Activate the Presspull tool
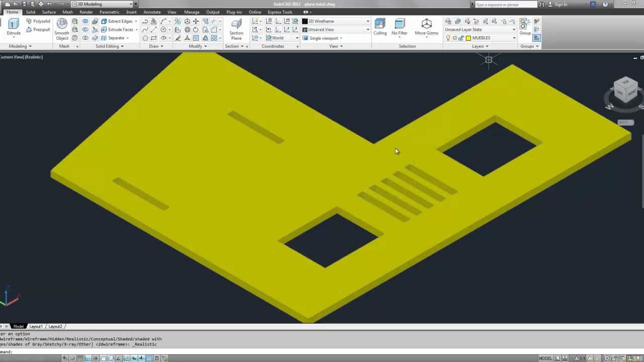Screen dimensions: 644x362 [x=38, y=30]
